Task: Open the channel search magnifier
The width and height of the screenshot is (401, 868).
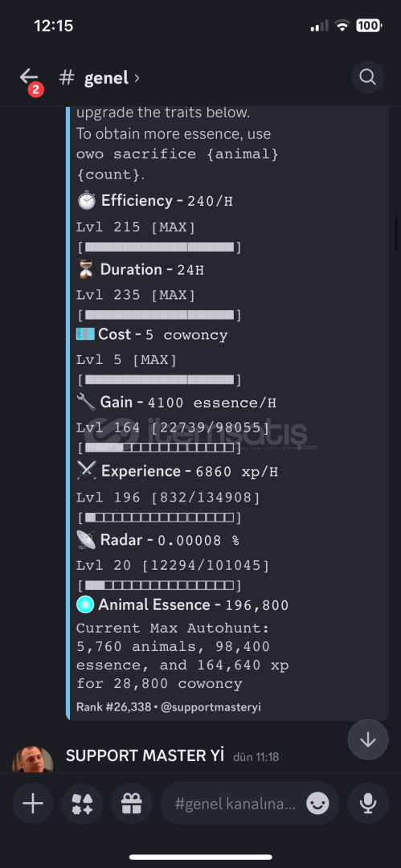Action: pyautogui.click(x=368, y=77)
